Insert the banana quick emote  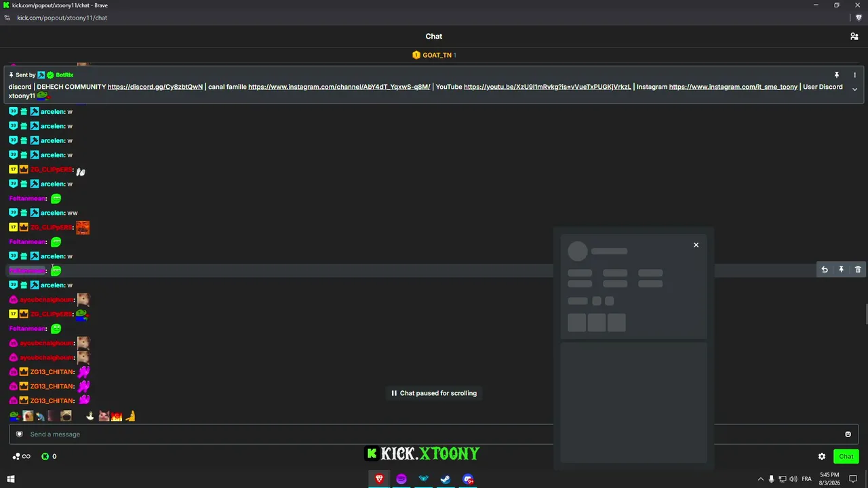point(130,415)
